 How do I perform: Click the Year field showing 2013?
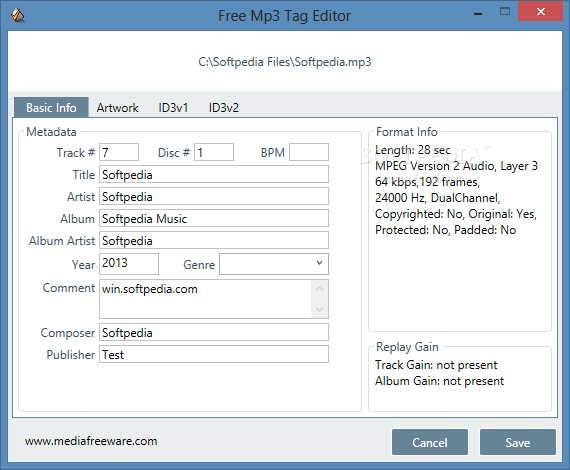[x=129, y=264]
